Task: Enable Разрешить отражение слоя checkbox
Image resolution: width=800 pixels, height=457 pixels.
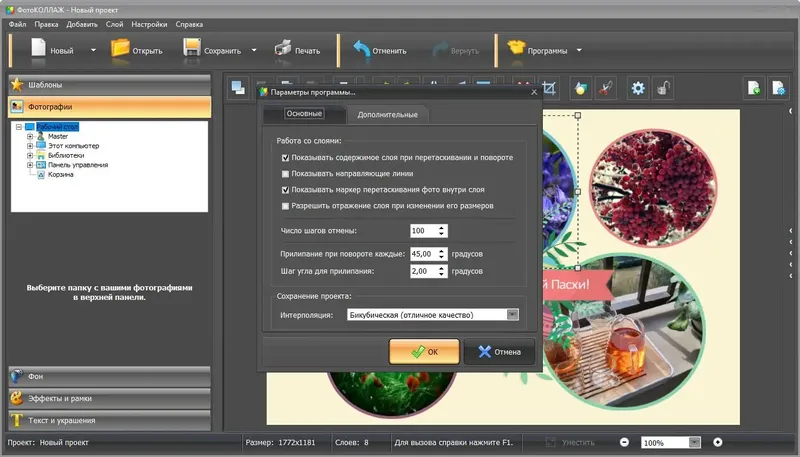Action: [285, 206]
